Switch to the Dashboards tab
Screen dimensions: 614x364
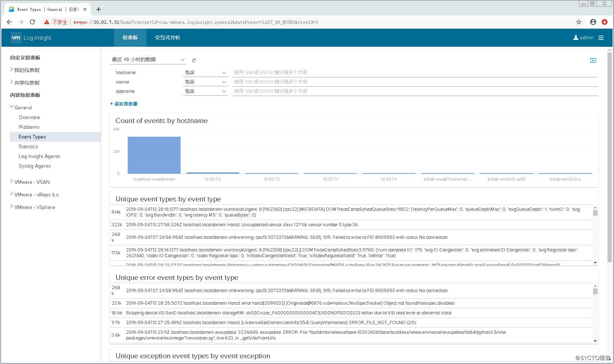click(130, 37)
